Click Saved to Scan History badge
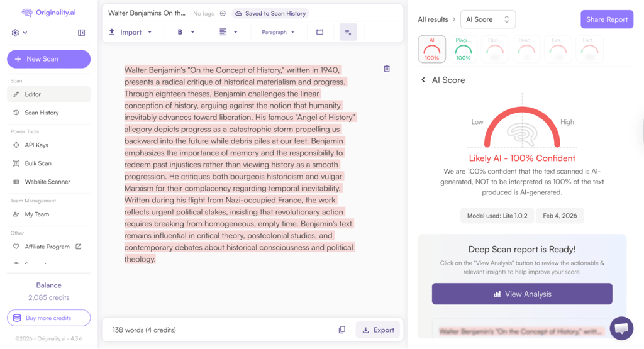This screenshot has width=644, height=349. (270, 14)
